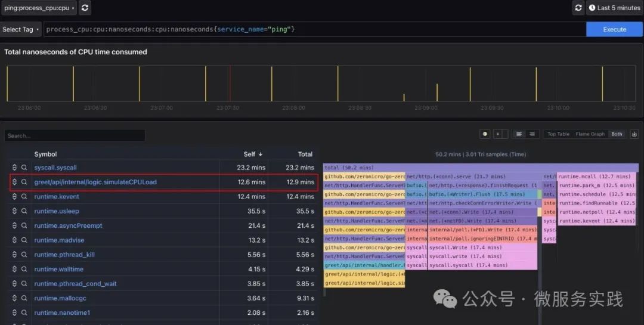Sort table by Self column
This screenshot has width=644, height=325.
tap(253, 154)
